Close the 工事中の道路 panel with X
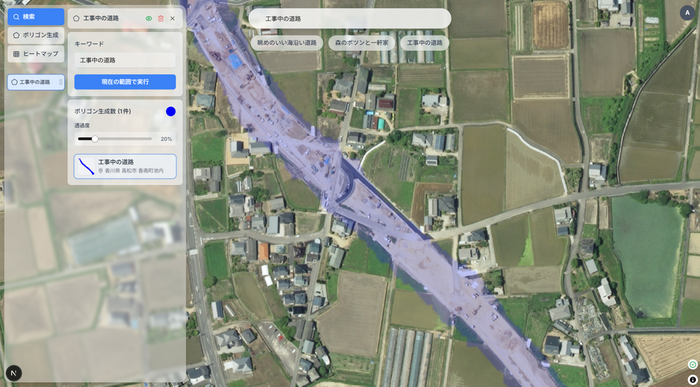 (x=173, y=19)
